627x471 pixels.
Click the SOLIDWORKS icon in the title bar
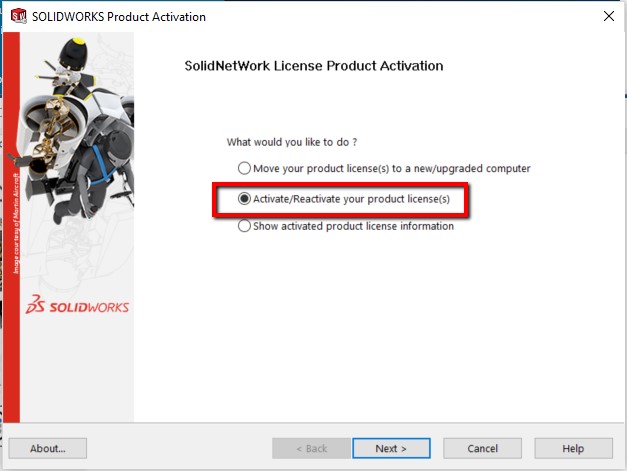[x=18, y=16]
